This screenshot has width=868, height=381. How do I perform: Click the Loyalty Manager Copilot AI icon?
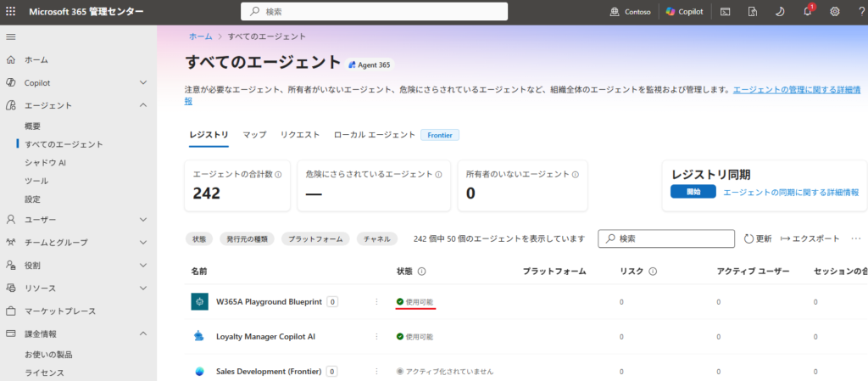click(199, 336)
